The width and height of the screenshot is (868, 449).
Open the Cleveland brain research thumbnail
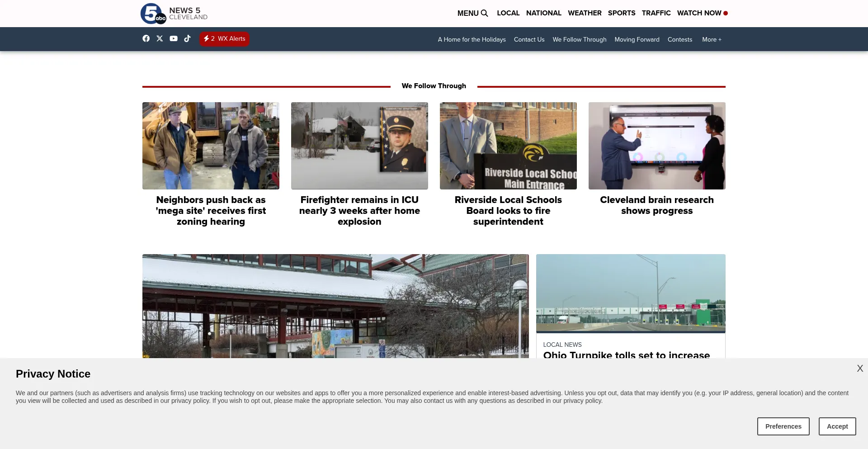point(656,146)
